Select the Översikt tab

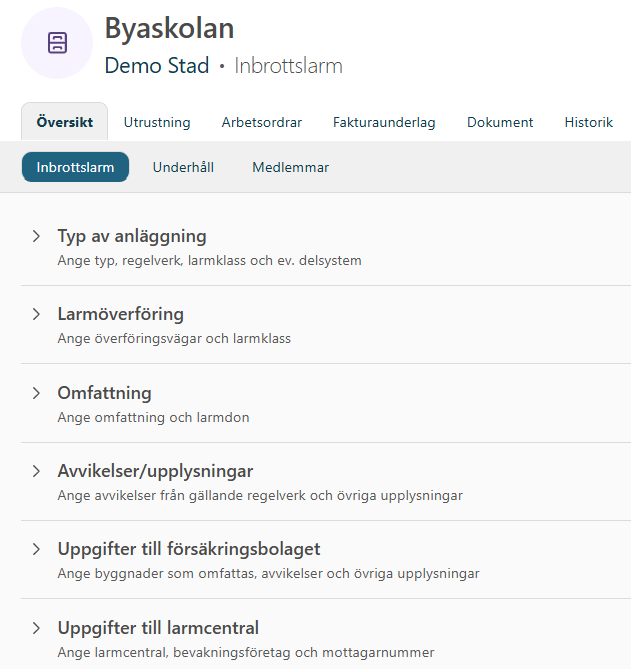point(65,123)
